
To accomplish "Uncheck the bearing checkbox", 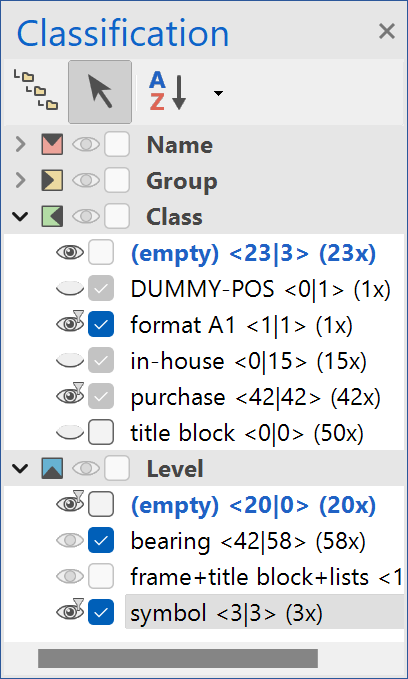I will [101, 540].
